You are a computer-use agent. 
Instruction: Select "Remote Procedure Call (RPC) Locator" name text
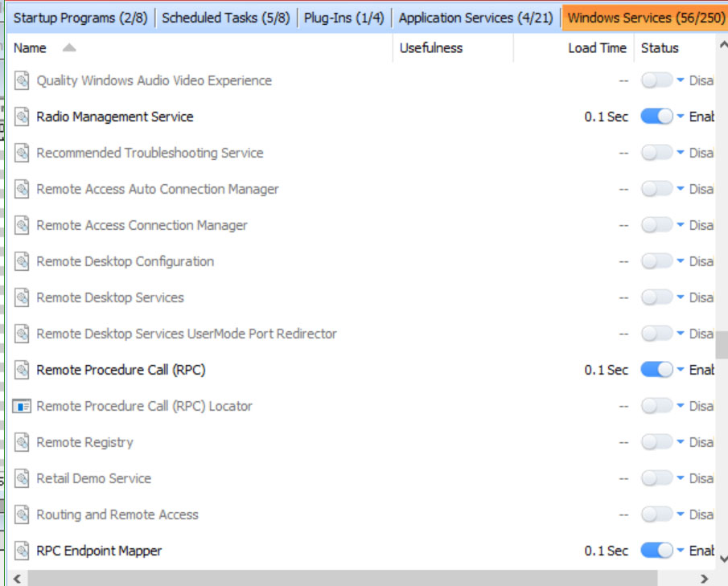(x=144, y=406)
